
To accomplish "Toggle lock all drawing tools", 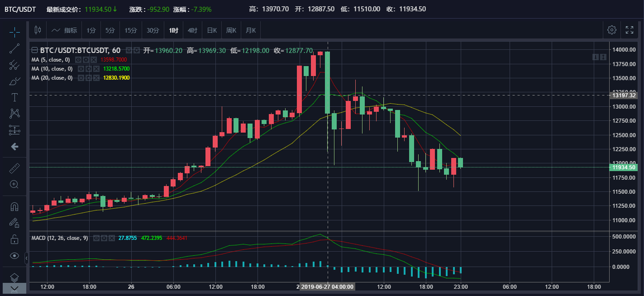I will pyautogui.click(x=14, y=239).
